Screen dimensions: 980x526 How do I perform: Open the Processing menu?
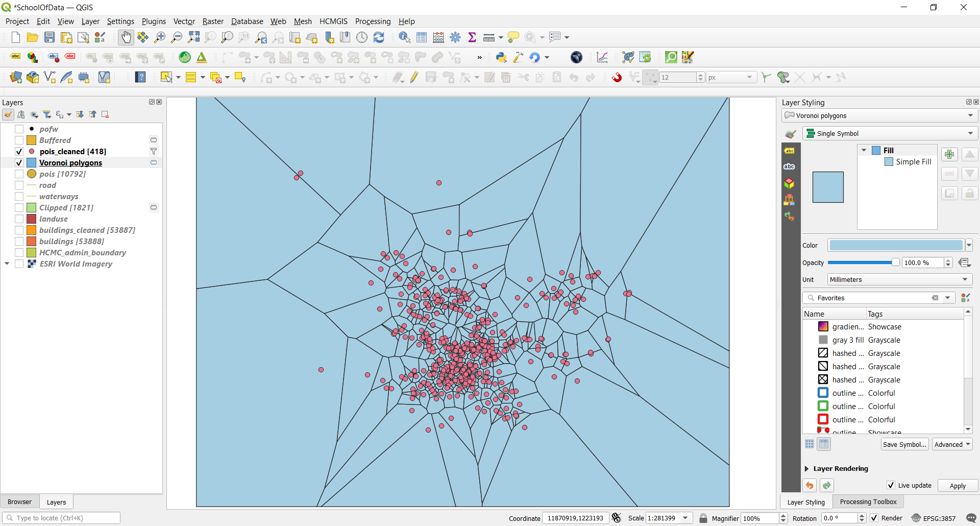(373, 21)
